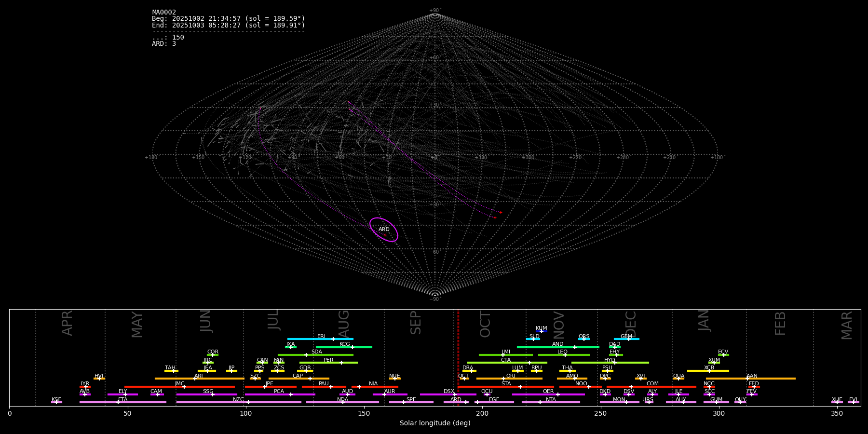868x434 pixels.
Task: Click the Solar longitude axis label
Action: [x=434, y=423]
